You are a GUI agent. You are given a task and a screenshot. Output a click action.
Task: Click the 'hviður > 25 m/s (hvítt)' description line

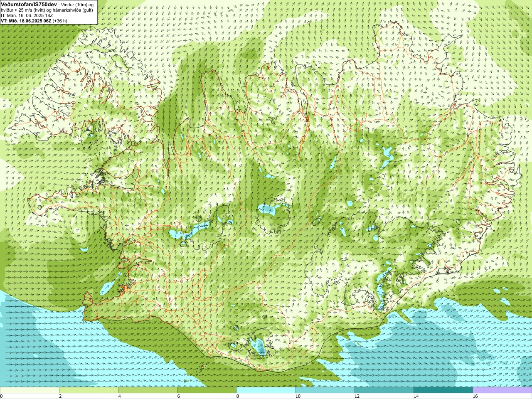coord(47,10)
